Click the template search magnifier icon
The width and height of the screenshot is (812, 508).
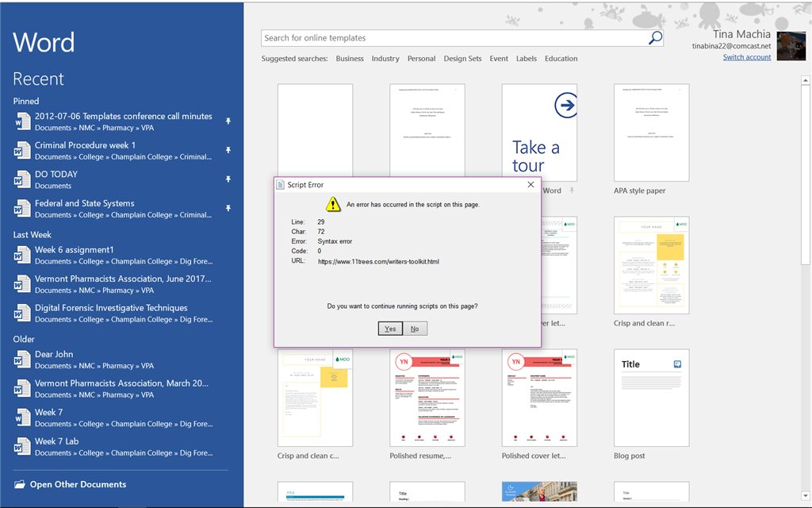[x=655, y=38]
